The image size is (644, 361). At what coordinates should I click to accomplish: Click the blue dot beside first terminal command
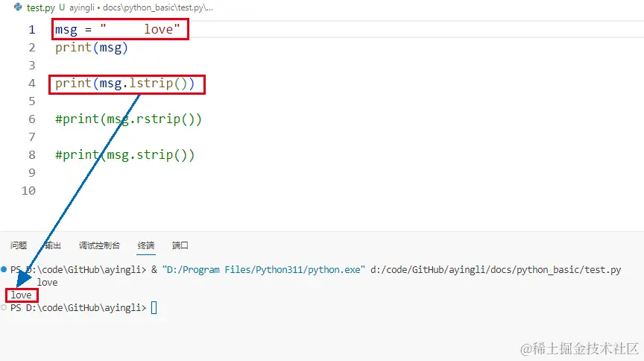coord(4,270)
